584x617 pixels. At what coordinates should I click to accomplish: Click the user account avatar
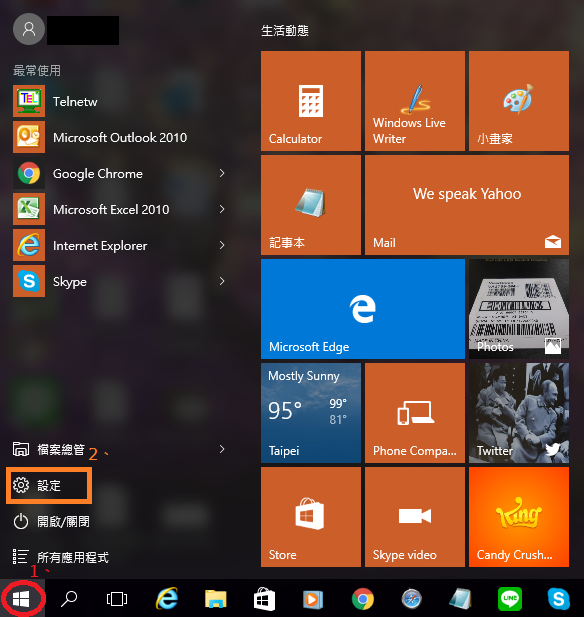pyautogui.click(x=29, y=29)
